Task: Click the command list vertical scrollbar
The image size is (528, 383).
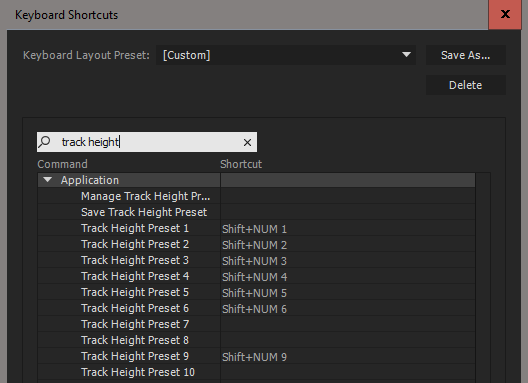Action: coord(483,278)
